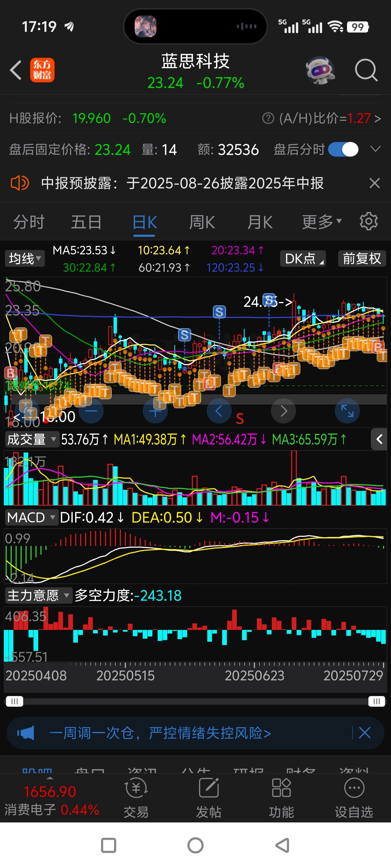Expand the after-hours panel chevron
This screenshot has width=391, height=868.
(375, 149)
